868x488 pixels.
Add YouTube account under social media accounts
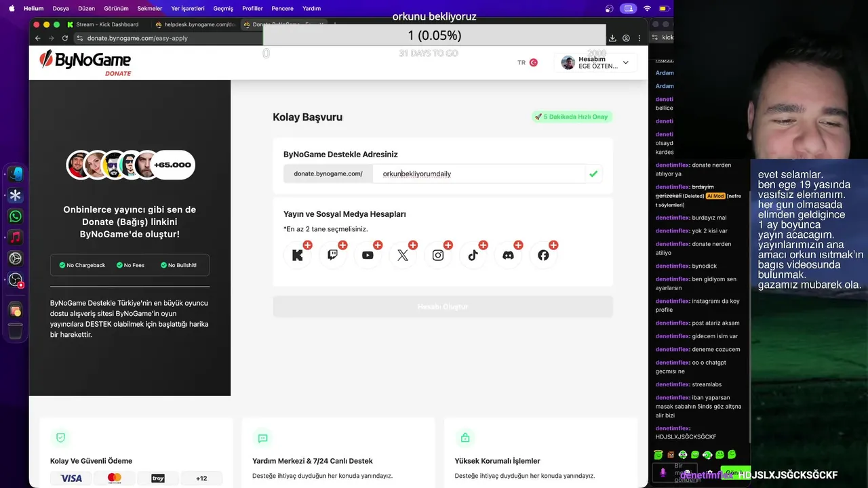(368, 255)
